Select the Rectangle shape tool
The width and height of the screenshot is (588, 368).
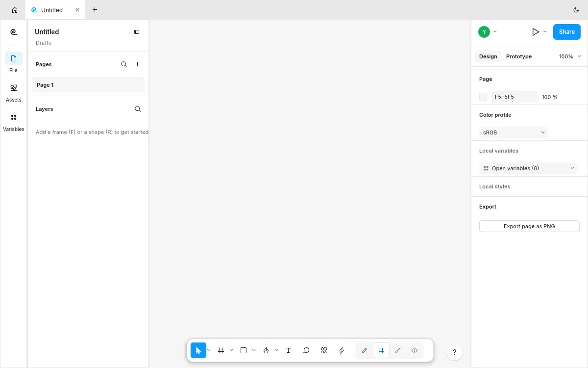244,350
